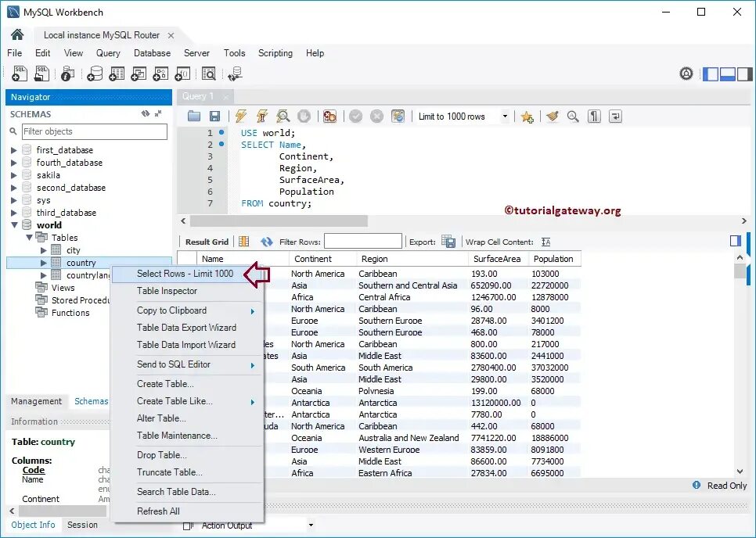Refresh result grid arrows icon
The image size is (756, 538).
tap(266, 242)
